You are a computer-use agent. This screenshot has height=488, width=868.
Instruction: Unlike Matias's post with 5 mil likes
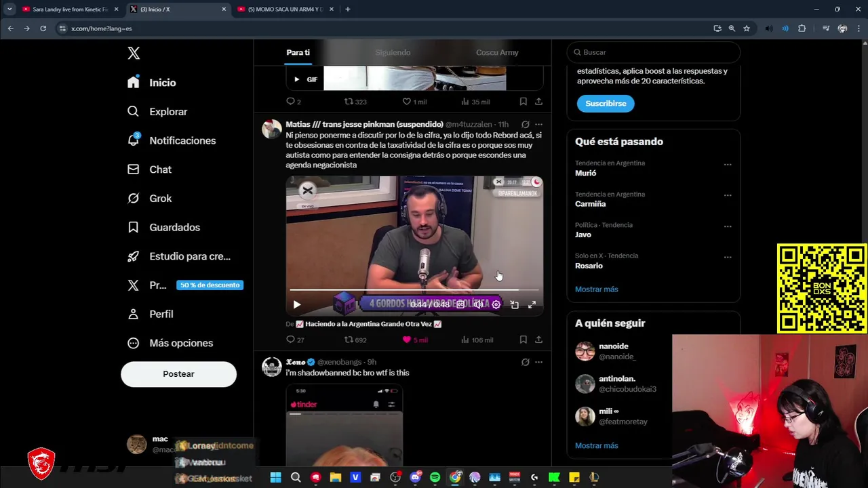pos(415,340)
